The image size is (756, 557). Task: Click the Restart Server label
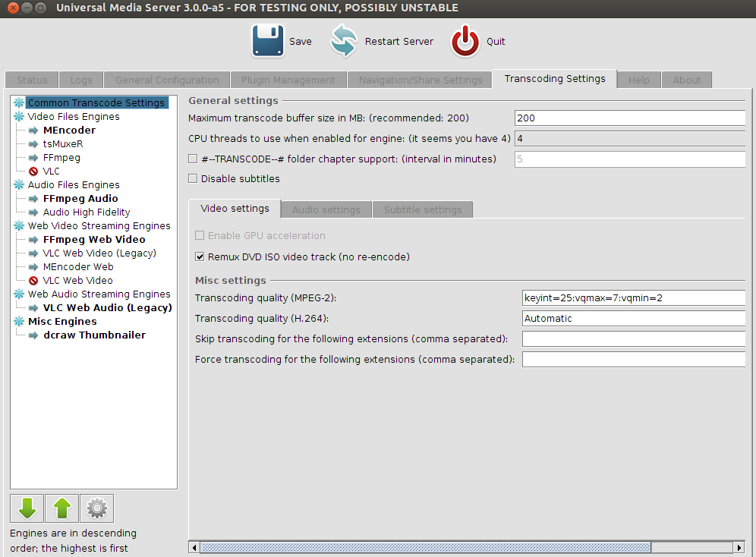click(398, 42)
